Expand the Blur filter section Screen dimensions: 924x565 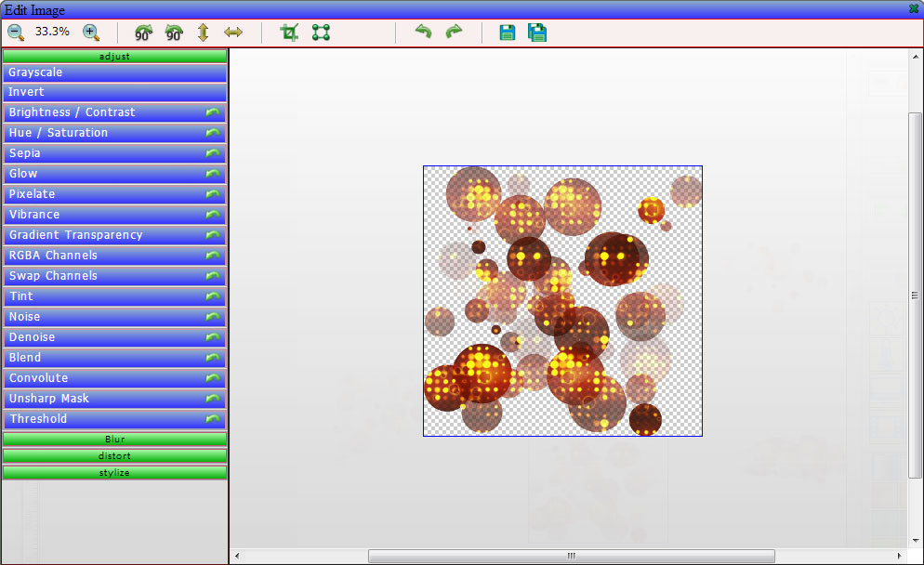click(114, 440)
